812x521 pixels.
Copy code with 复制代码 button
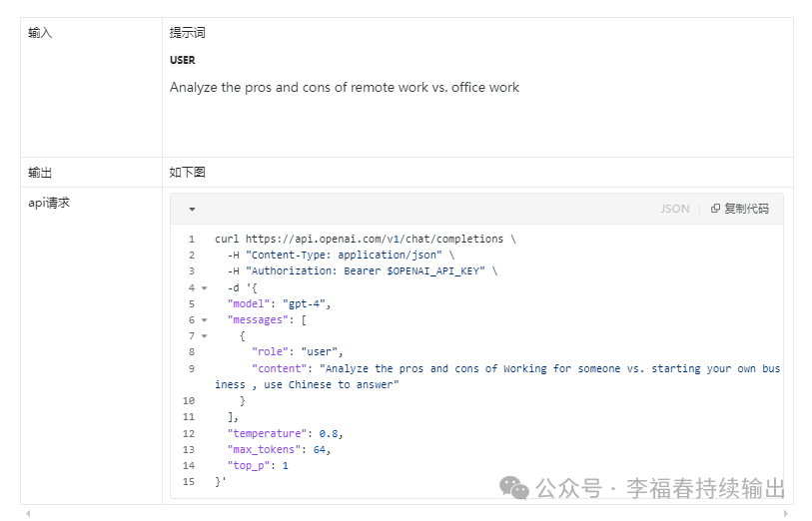tap(740, 209)
